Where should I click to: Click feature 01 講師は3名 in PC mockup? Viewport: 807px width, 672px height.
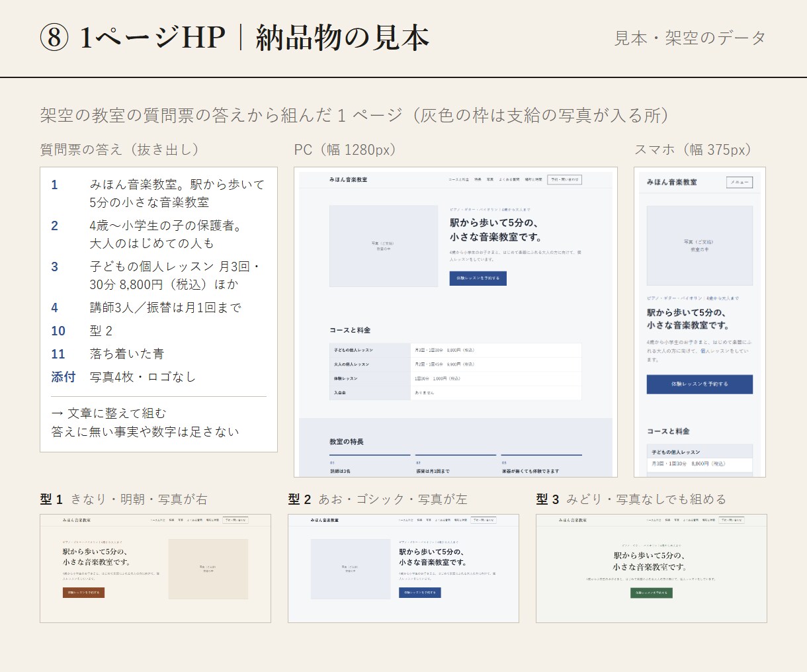[370, 466]
